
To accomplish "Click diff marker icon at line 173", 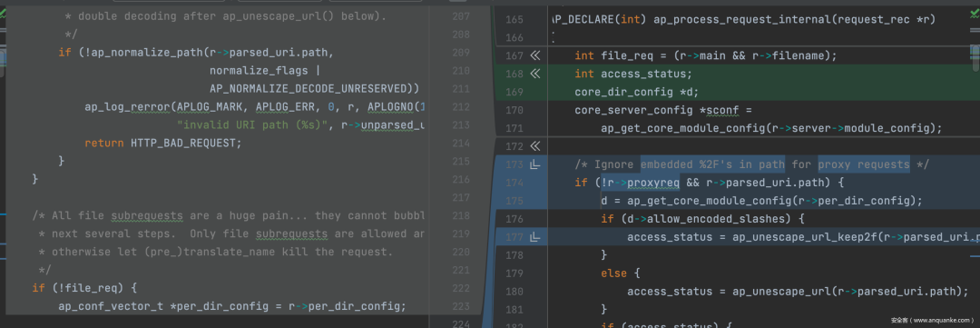I will click(x=534, y=164).
